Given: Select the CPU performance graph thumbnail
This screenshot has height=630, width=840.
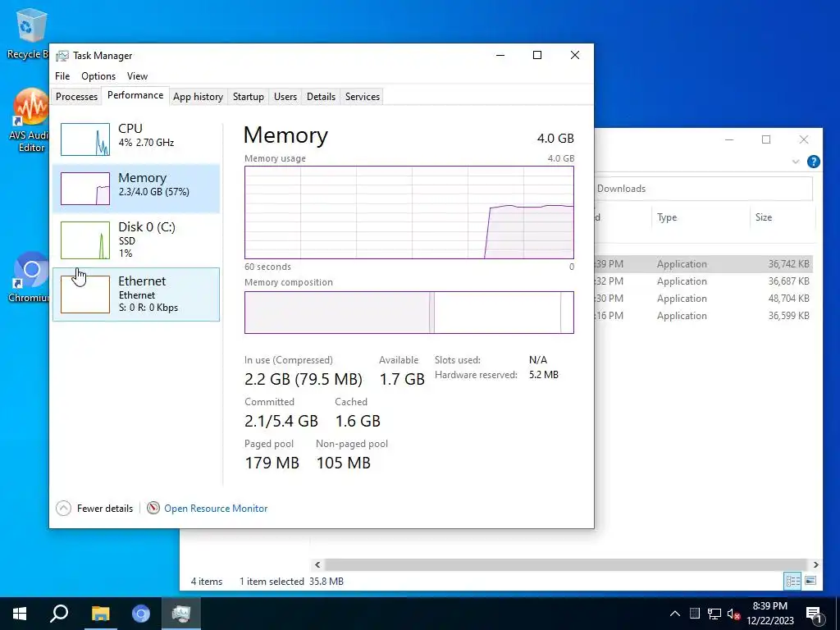Looking at the screenshot, I should [85, 139].
